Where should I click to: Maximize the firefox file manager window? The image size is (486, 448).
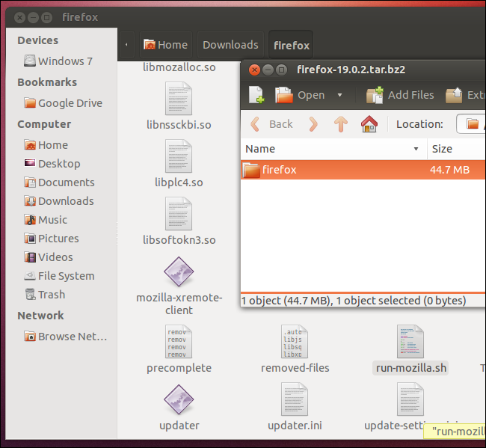tap(46, 17)
